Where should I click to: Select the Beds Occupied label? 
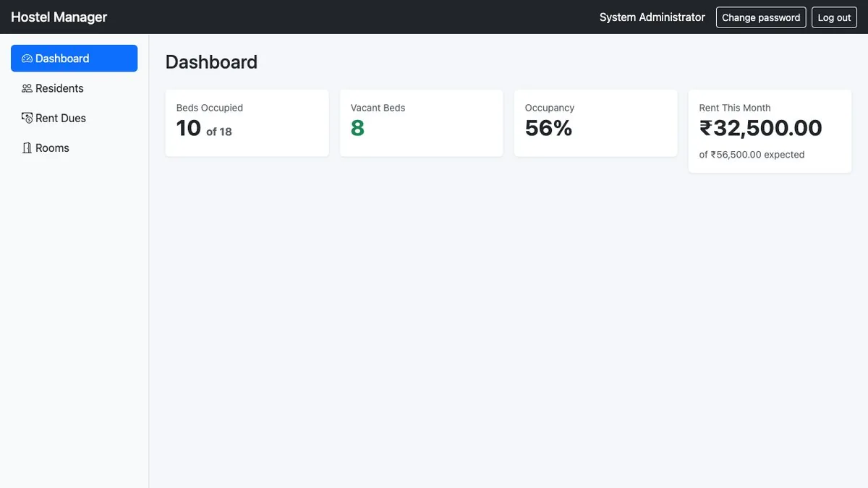point(210,108)
